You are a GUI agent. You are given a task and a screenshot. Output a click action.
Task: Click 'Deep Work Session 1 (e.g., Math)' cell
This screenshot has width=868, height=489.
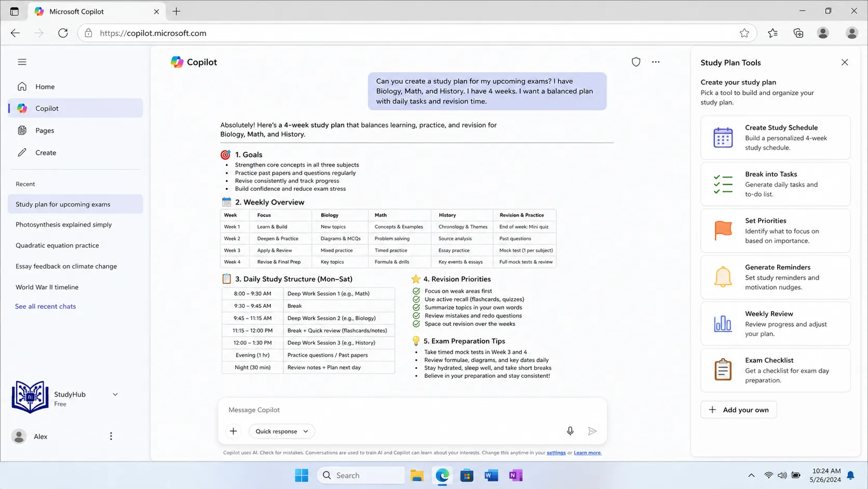click(340, 294)
